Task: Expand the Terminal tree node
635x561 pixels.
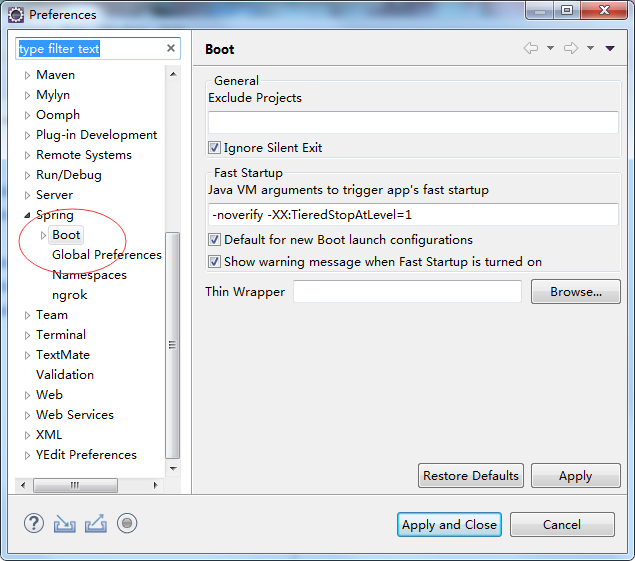Action: pyautogui.click(x=27, y=335)
